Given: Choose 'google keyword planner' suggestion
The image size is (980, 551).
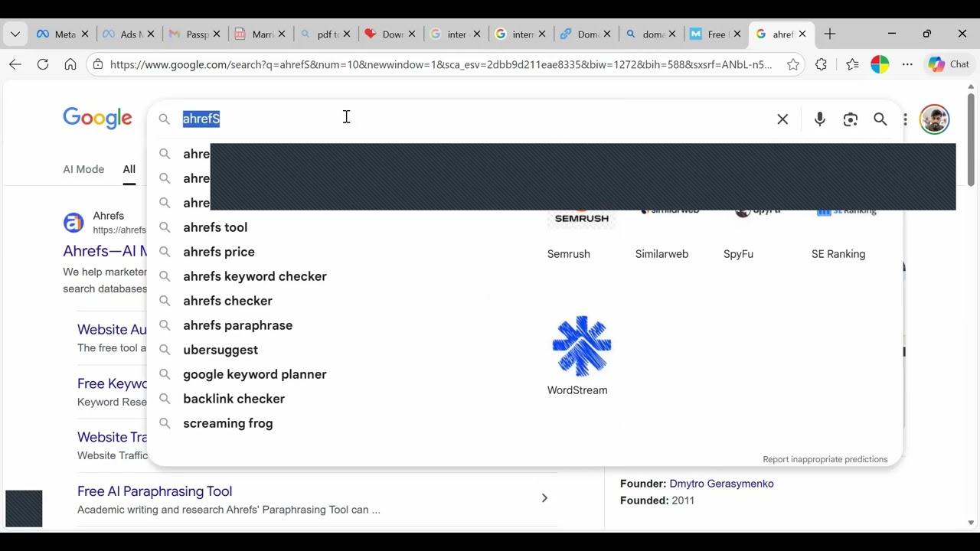Looking at the screenshot, I should click(x=255, y=374).
